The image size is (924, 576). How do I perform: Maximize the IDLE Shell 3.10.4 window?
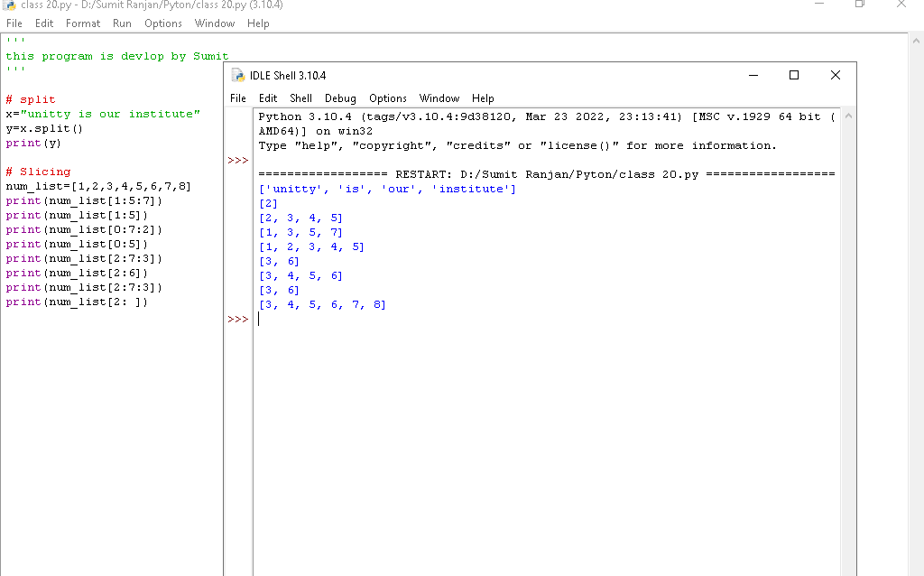[x=793, y=75]
